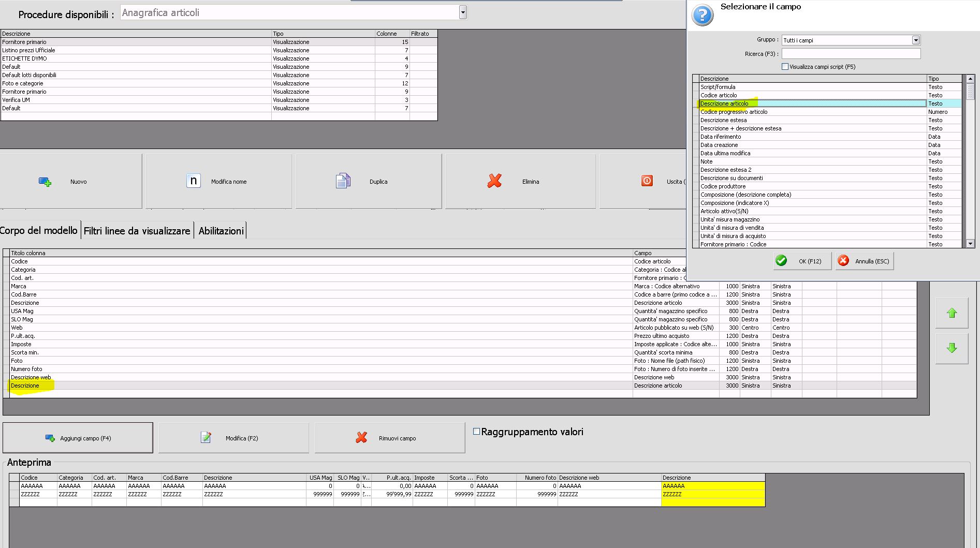Enable Raggruppamento valori checkbox
This screenshot has height=548, width=980.
477,432
